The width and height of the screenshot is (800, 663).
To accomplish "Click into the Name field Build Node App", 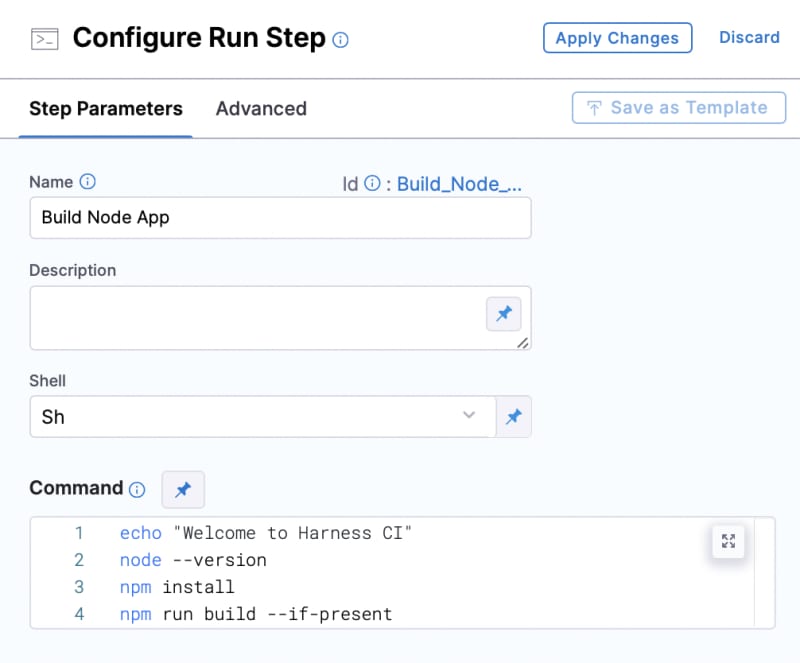I will (281, 217).
